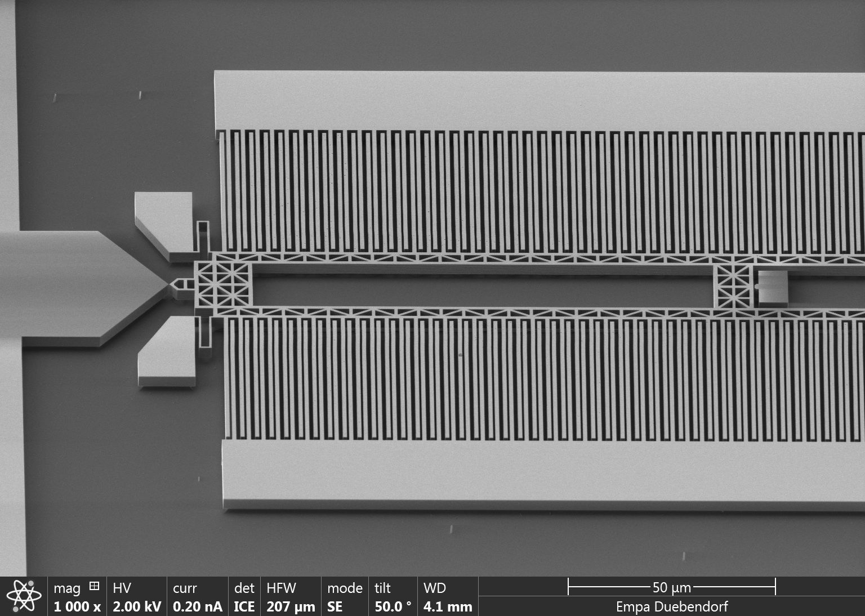This screenshot has width=865, height=616.
Task: Click the atom logo in the data bar
Action: click(x=24, y=596)
